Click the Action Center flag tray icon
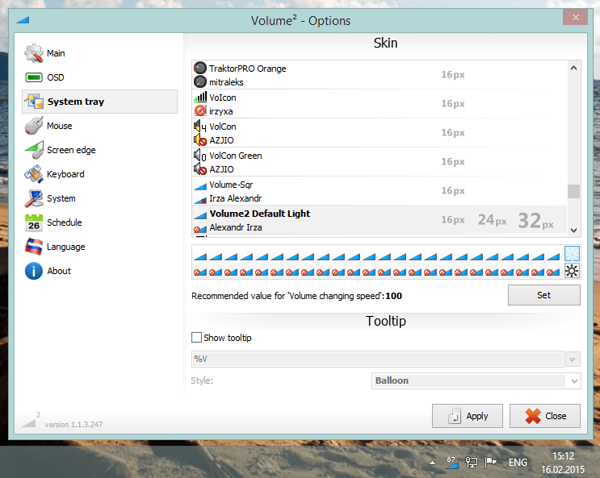Image resolution: width=600 pixels, height=478 pixels. click(490, 462)
